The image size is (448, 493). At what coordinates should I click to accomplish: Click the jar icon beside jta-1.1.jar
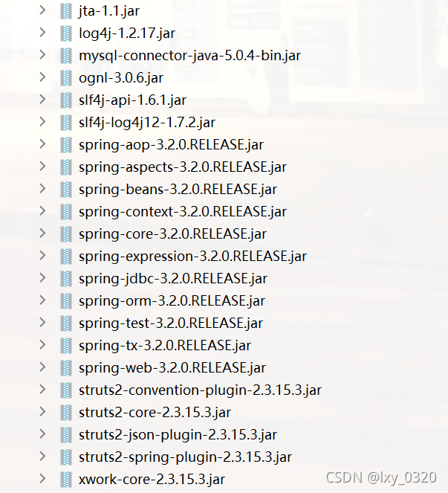pos(66,11)
